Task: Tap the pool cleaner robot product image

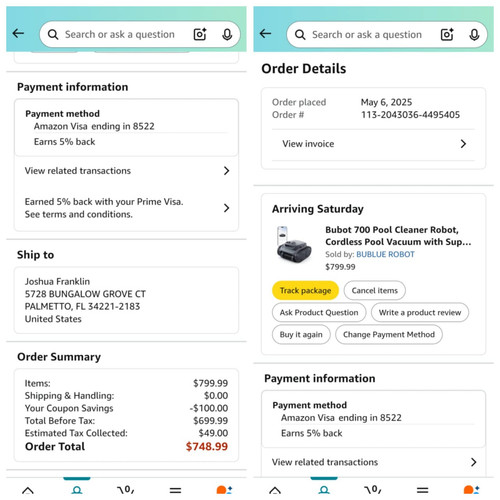Action: tap(293, 244)
